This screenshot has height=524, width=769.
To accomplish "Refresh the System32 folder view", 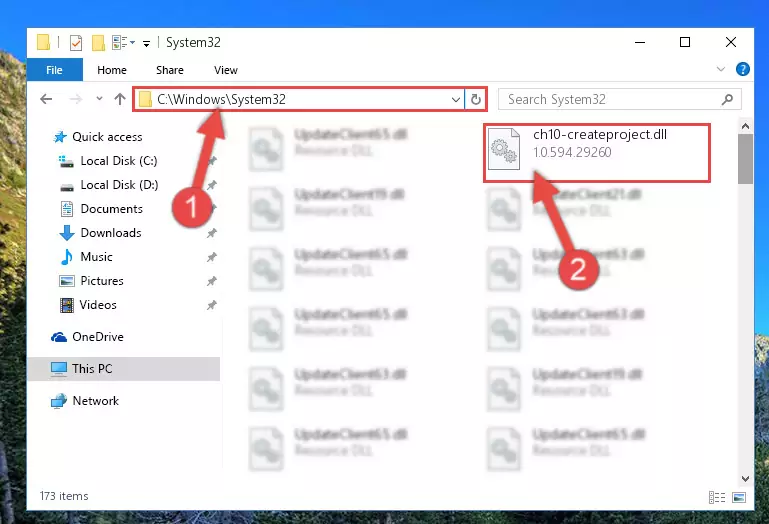I will pos(475,100).
